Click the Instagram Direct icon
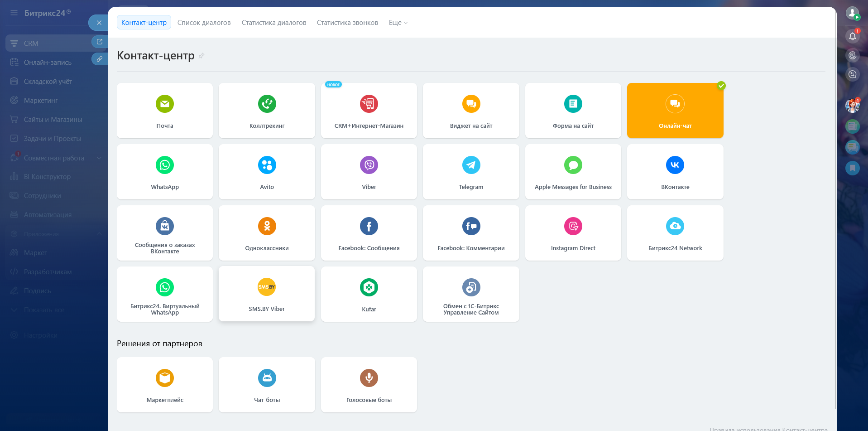 pos(573,227)
